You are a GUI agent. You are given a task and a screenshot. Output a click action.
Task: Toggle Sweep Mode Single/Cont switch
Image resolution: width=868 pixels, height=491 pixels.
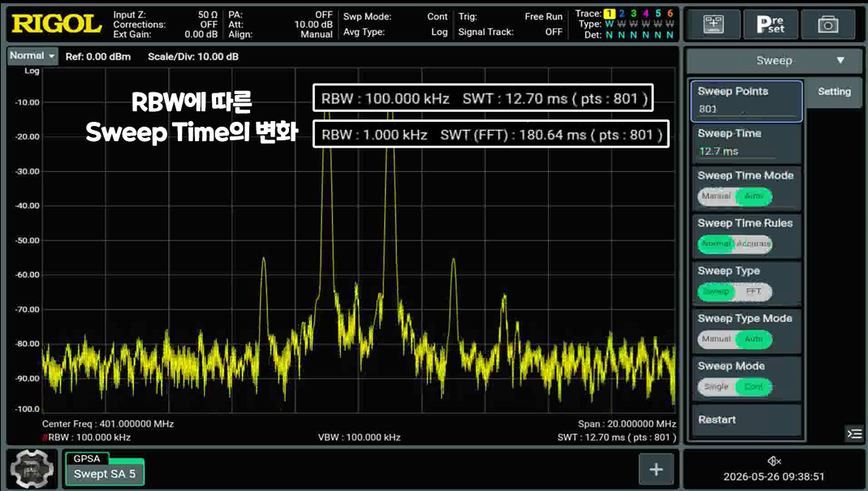tap(735, 386)
